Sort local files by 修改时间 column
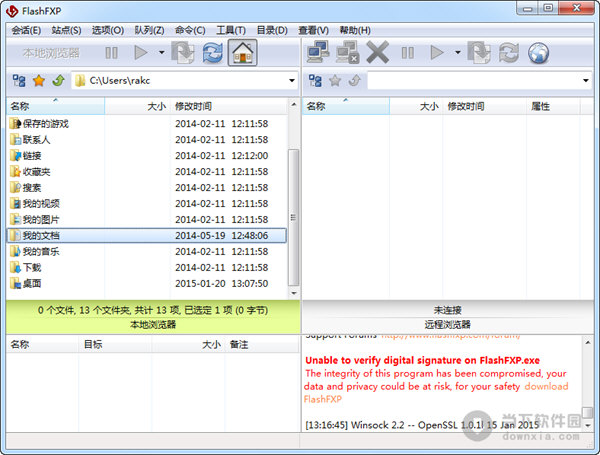Viewport: 600px width, 455px height. point(229,106)
